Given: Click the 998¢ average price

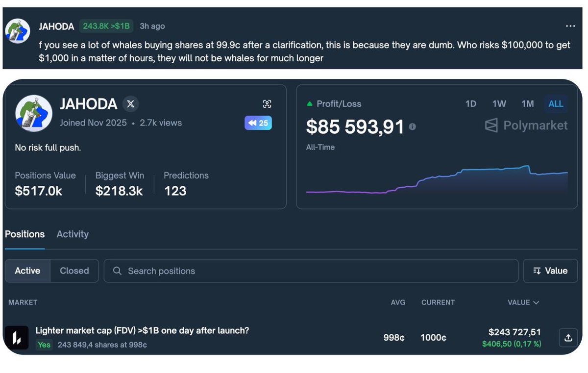Looking at the screenshot, I should tap(394, 338).
